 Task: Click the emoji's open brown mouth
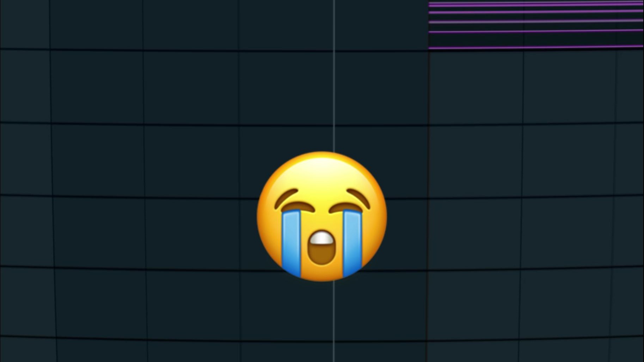321,248
